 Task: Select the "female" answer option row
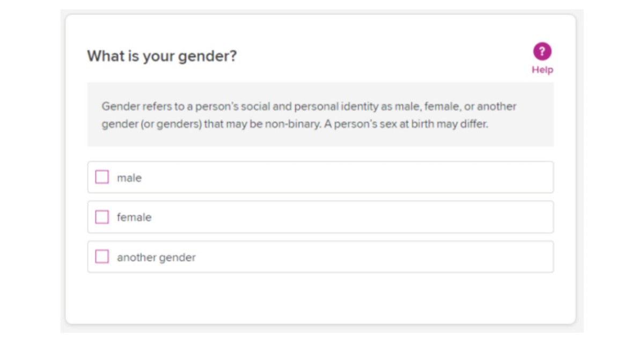[x=322, y=217]
